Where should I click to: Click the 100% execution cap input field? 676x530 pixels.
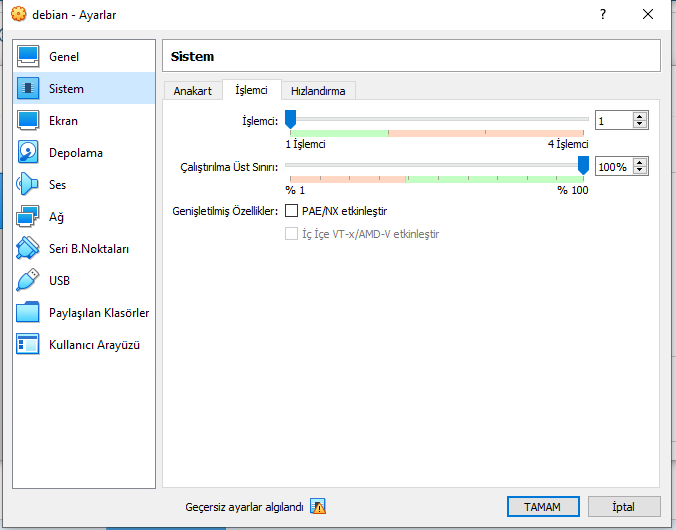click(614, 167)
